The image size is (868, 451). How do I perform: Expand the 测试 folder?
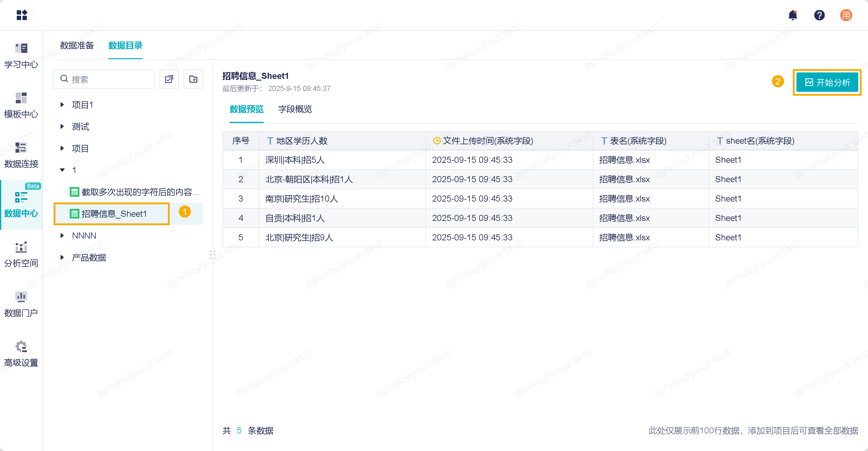tap(62, 127)
